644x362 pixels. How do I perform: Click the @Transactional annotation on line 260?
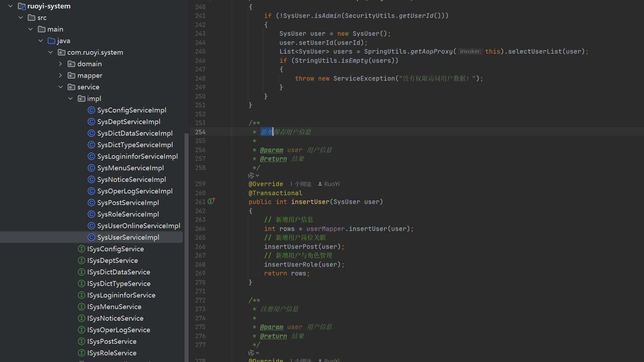click(x=275, y=193)
